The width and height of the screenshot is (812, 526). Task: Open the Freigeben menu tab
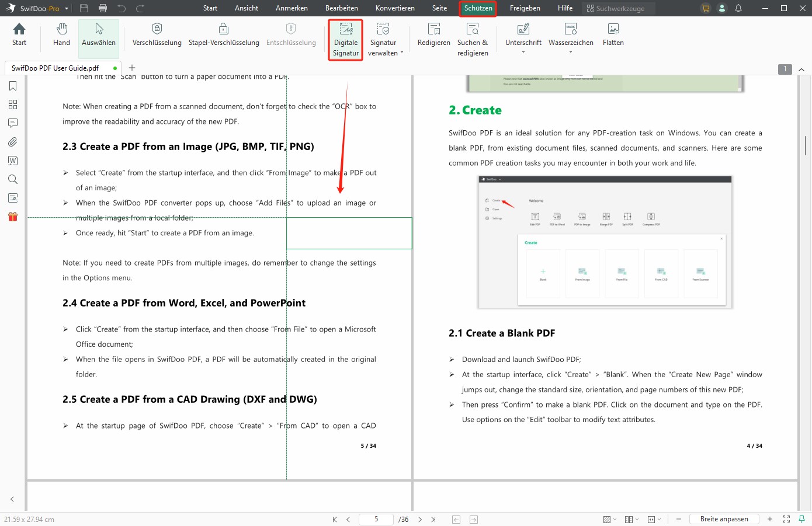click(x=525, y=8)
